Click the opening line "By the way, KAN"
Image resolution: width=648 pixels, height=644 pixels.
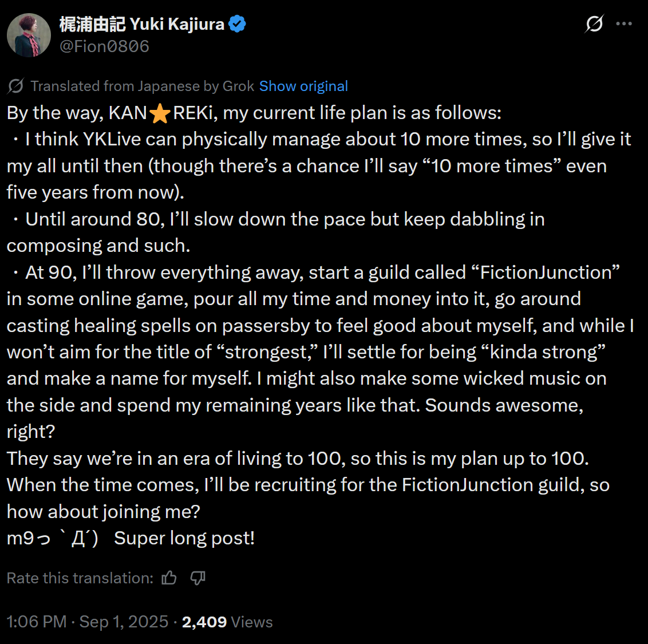(77, 113)
